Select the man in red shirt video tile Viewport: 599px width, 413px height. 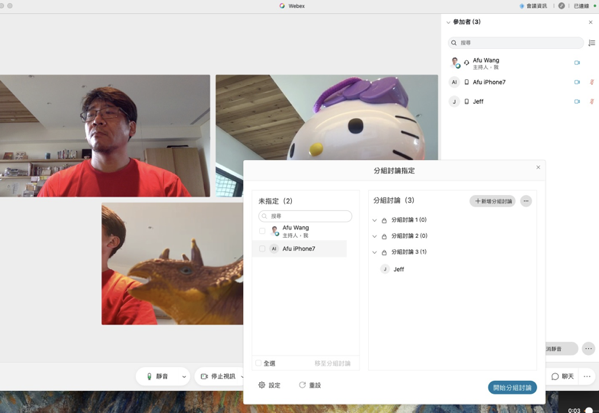pyautogui.click(x=105, y=136)
